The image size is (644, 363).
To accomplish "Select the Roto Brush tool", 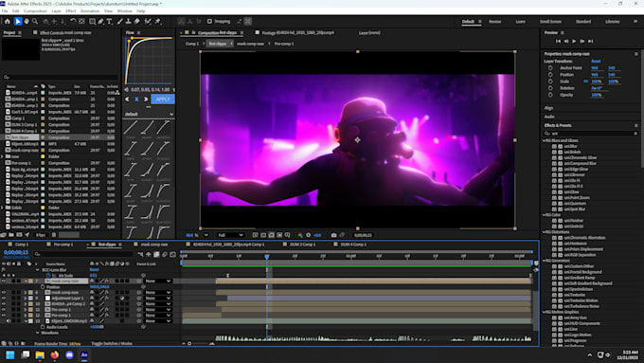I will point(148,22).
